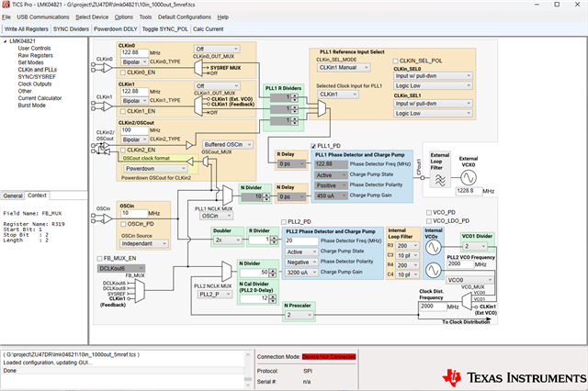Screen dimensions: 588x391
Task: Enable the CLKin1_EN checkbox
Action: (122, 111)
